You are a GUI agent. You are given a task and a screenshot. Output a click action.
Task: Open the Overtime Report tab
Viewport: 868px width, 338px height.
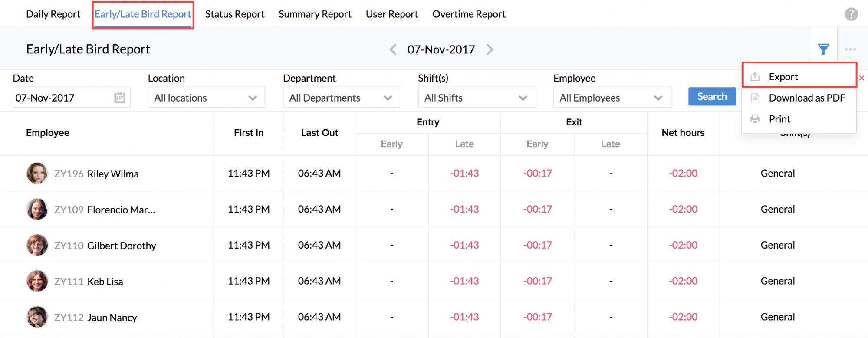pos(469,14)
